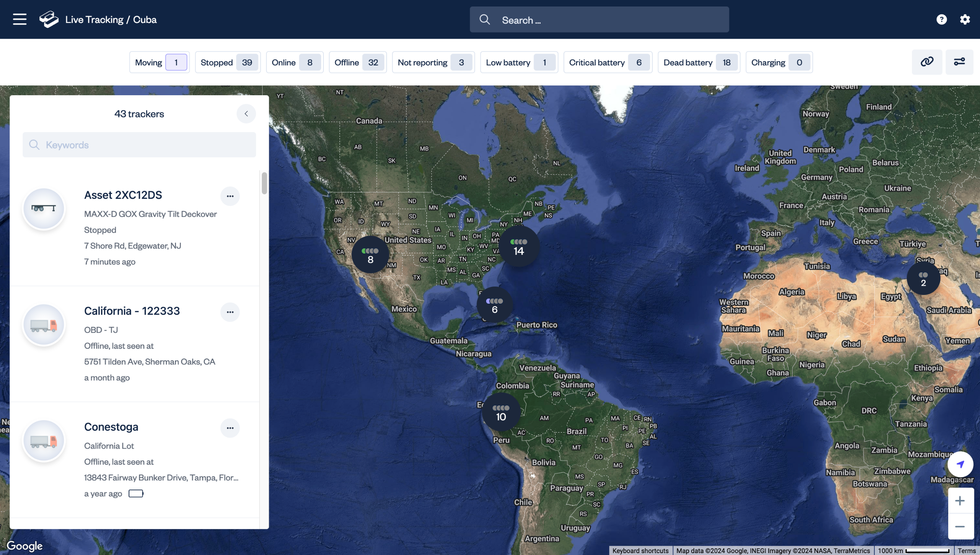This screenshot has height=555, width=980.
Task: Open the filter sliders icon button
Action: 959,62
